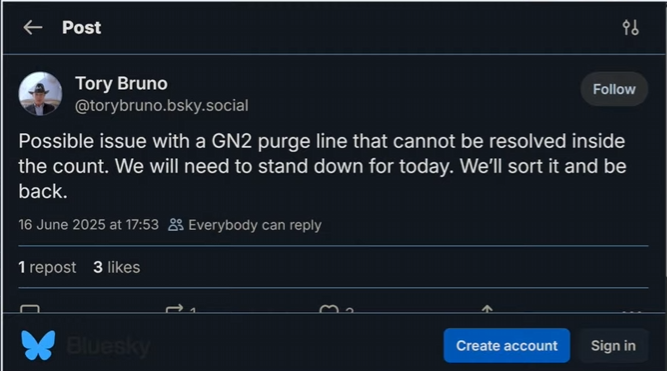Image resolution: width=667 pixels, height=371 pixels.
Task: Click the Sign in button
Action: click(x=613, y=345)
